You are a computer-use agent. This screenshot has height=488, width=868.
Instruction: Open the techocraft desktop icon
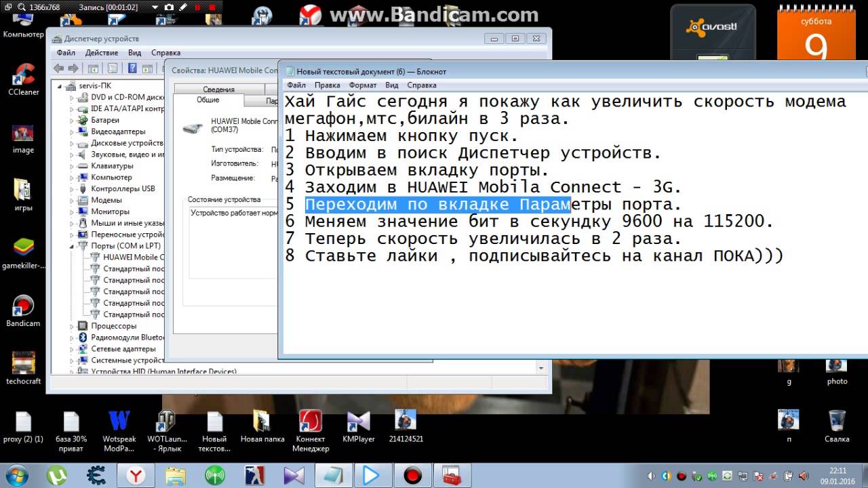(23, 368)
